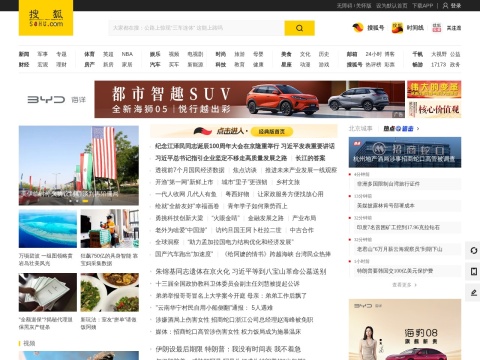Open the 娱乐 navigation category

[155, 54]
